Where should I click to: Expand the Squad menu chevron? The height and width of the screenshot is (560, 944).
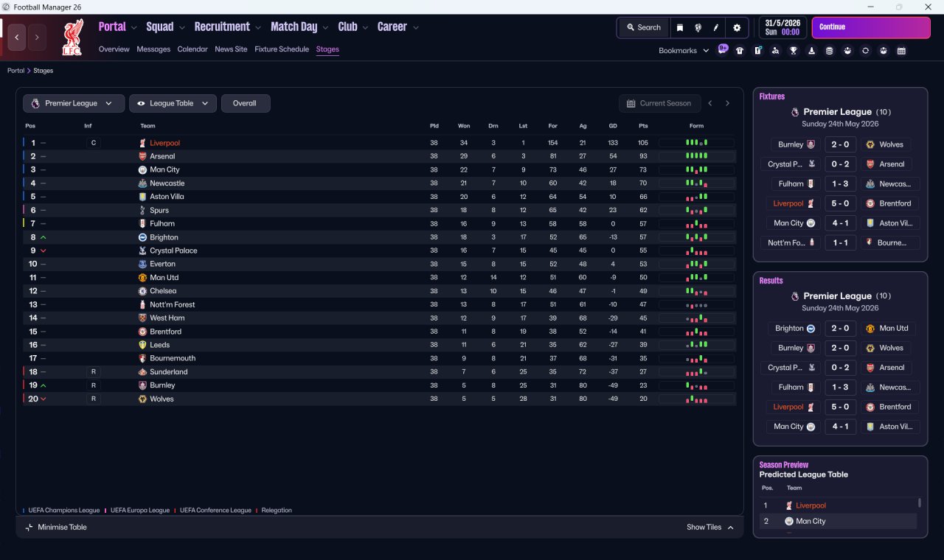click(x=181, y=27)
